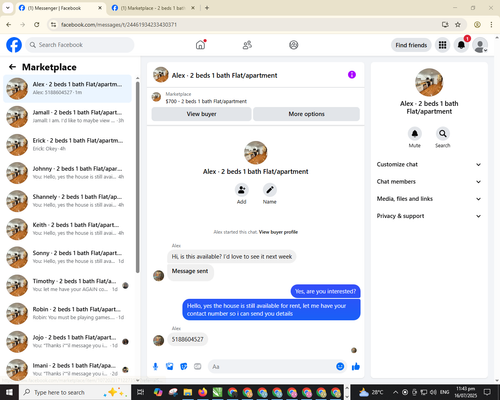The height and width of the screenshot is (400, 500).
Task: Expand Media, files and links section
Action: pos(429,199)
